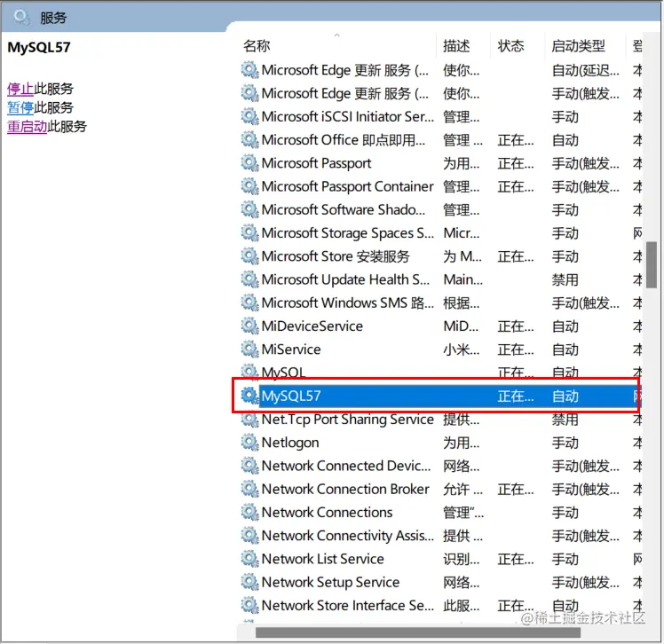664x644 pixels.
Task: Click the gear icon of Microsoft Storage Spaces
Action: [x=249, y=232]
